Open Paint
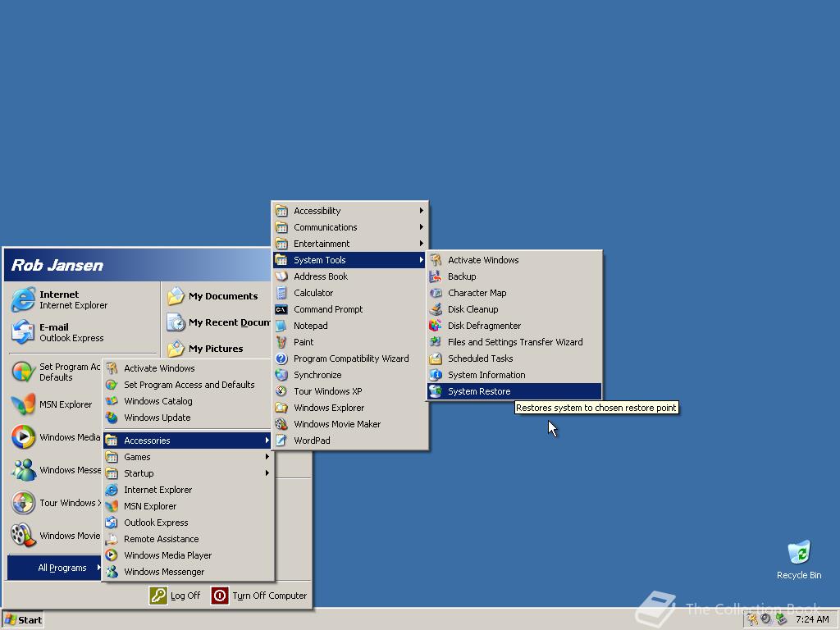Screen dimensions: 840x630 tap(349, 342)
